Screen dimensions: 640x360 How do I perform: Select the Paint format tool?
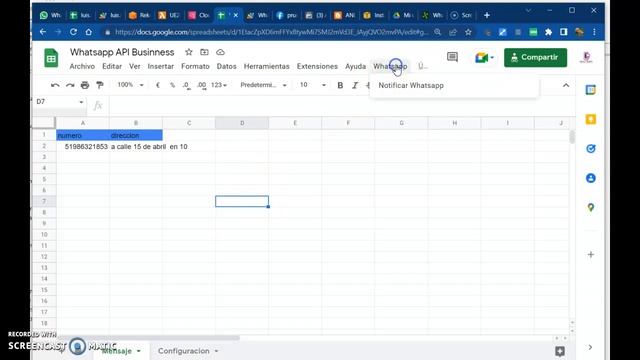click(100, 85)
